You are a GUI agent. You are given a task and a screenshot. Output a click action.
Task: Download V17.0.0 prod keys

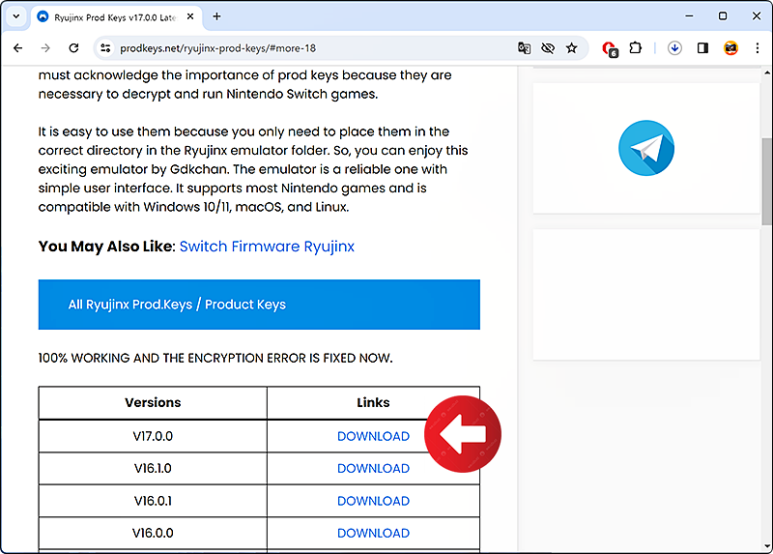(373, 436)
